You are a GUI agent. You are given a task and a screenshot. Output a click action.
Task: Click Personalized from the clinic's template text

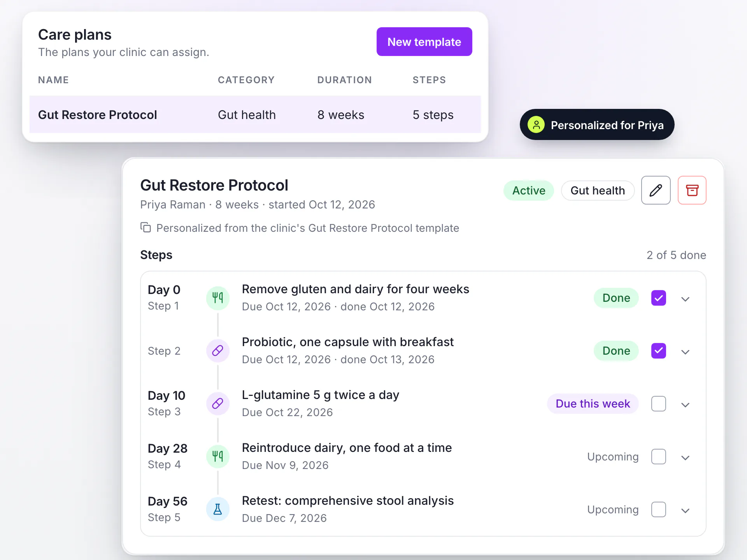coord(308,228)
